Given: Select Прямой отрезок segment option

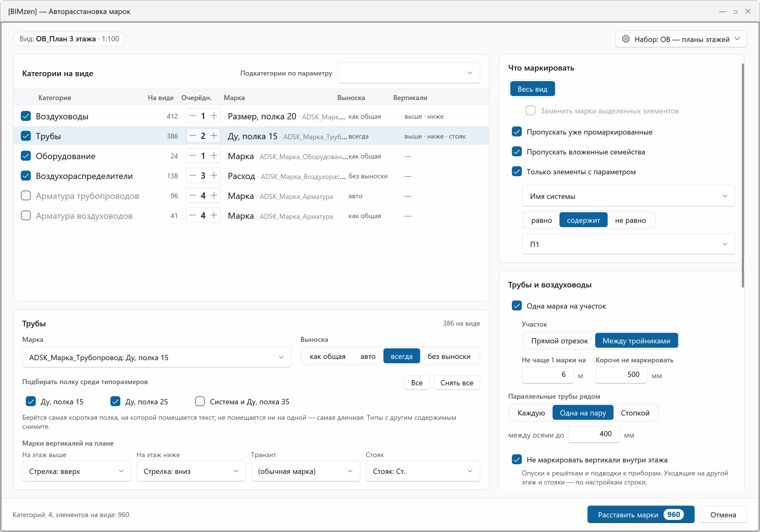Looking at the screenshot, I should [559, 341].
